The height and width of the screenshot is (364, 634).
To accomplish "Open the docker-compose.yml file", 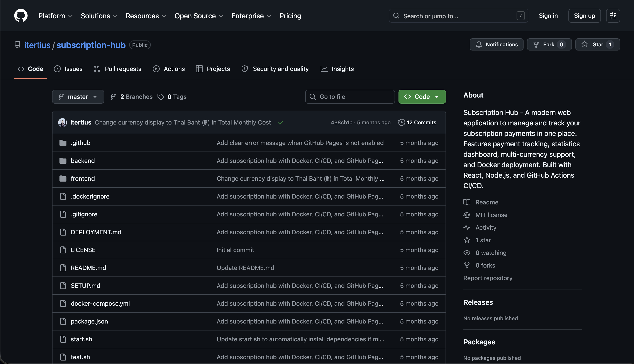I will (x=100, y=303).
